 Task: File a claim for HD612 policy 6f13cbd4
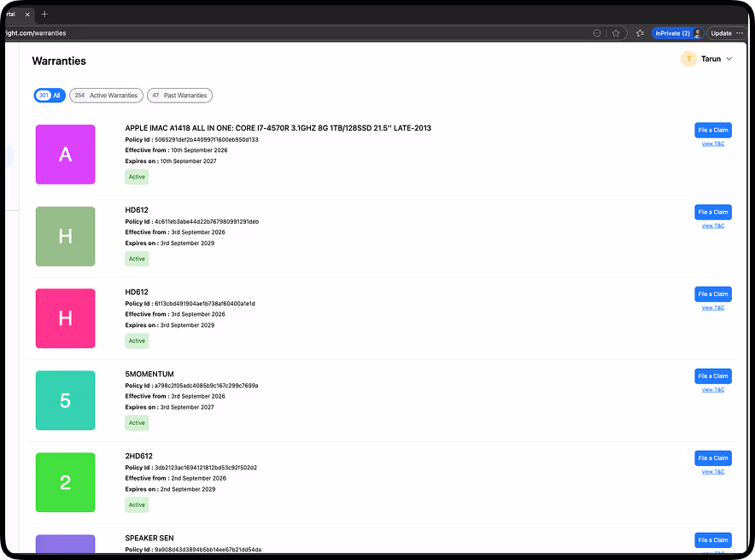click(713, 294)
